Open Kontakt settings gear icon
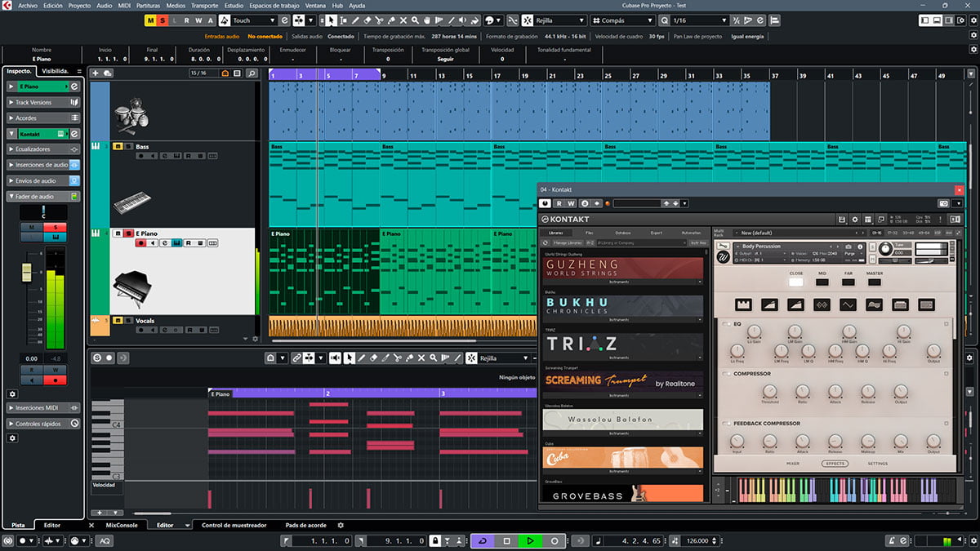The image size is (980, 551). pyautogui.click(x=855, y=220)
